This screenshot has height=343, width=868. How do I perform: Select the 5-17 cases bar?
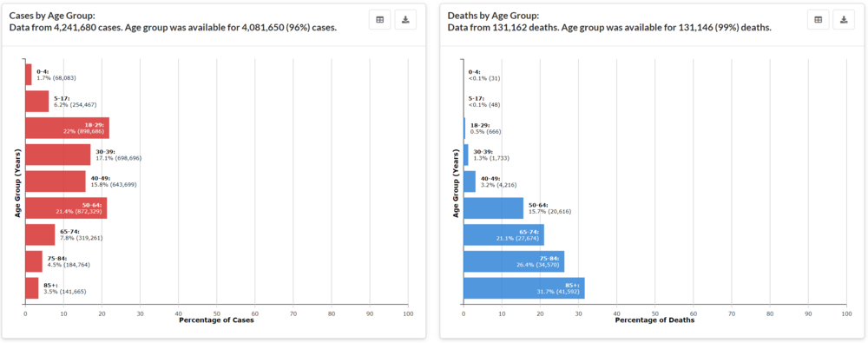click(x=37, y=102)
